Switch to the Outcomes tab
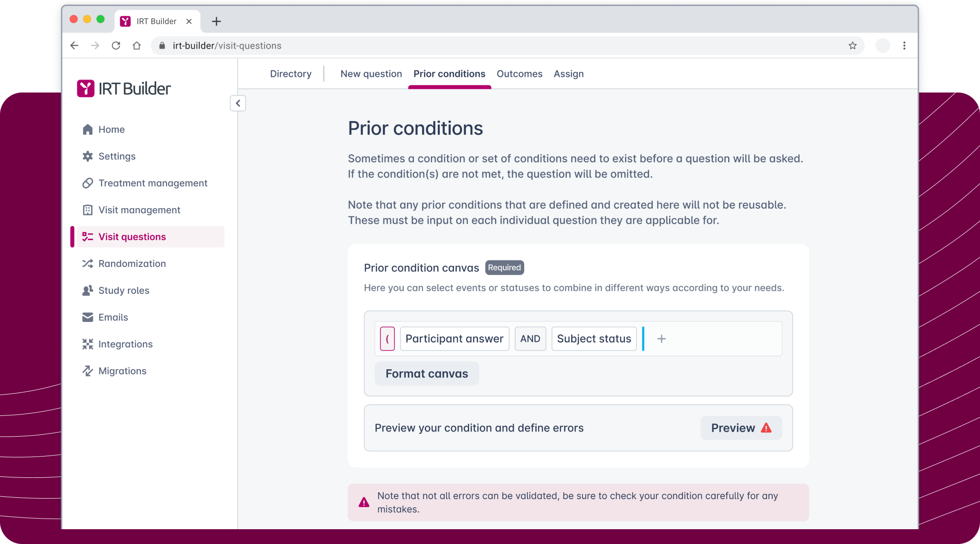 [519, 74]
